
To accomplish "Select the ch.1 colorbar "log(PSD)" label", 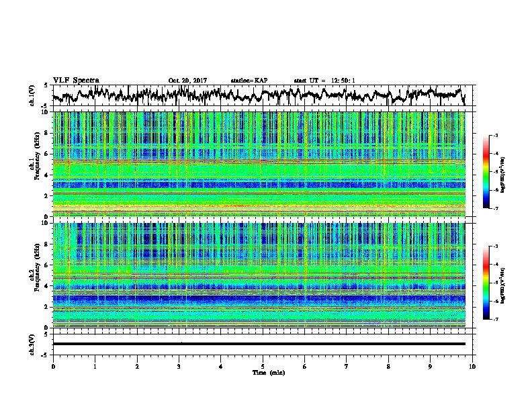I will (x=503, y=175).
